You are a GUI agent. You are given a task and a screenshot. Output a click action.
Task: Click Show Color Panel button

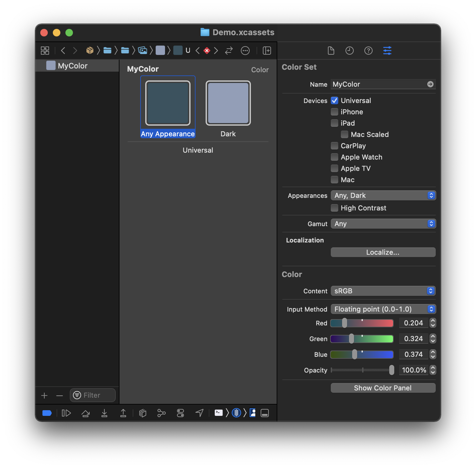coord(383,388)
